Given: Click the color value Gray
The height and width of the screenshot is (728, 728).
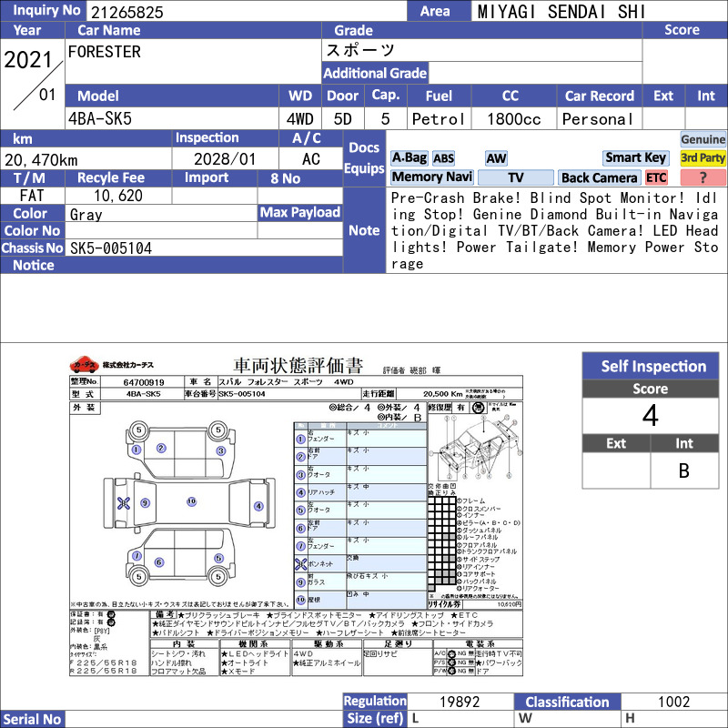Looking at the screenshot, I should point(86,215).
